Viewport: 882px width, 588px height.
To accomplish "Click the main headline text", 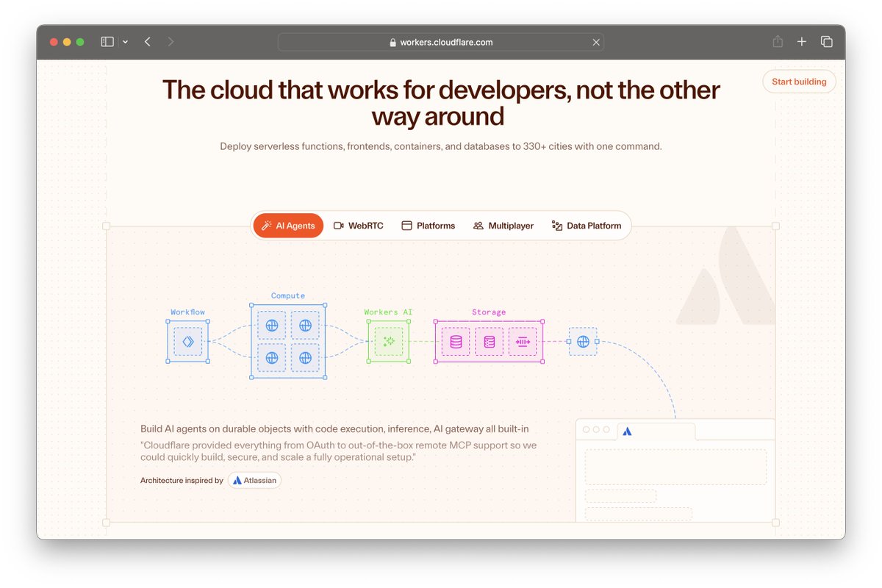I will point(441,103).
